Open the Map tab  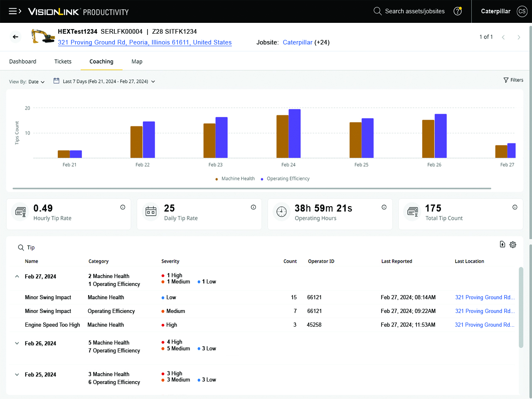point(137,61)
